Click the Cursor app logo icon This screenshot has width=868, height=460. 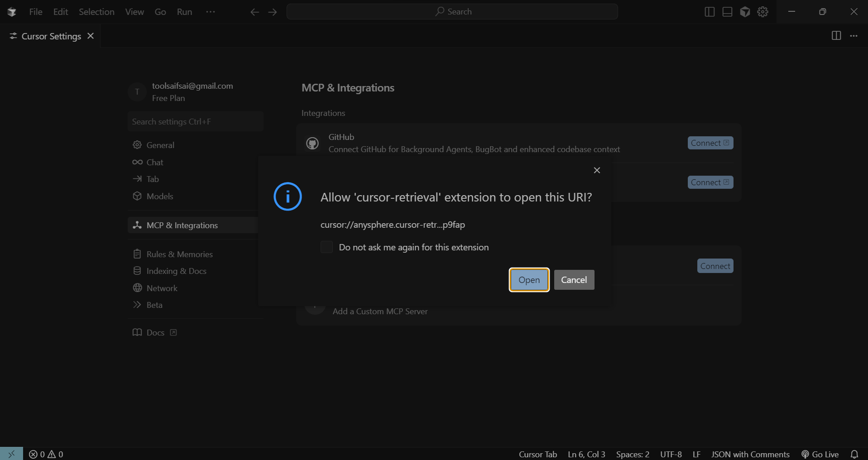(x=12, y=12)
